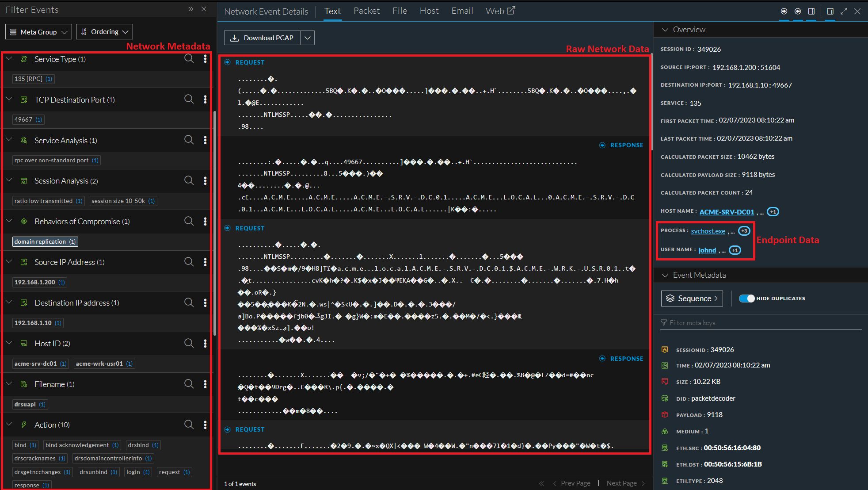
Task: Click the Filter meta keys input
Action: click(x=760, y=323)
